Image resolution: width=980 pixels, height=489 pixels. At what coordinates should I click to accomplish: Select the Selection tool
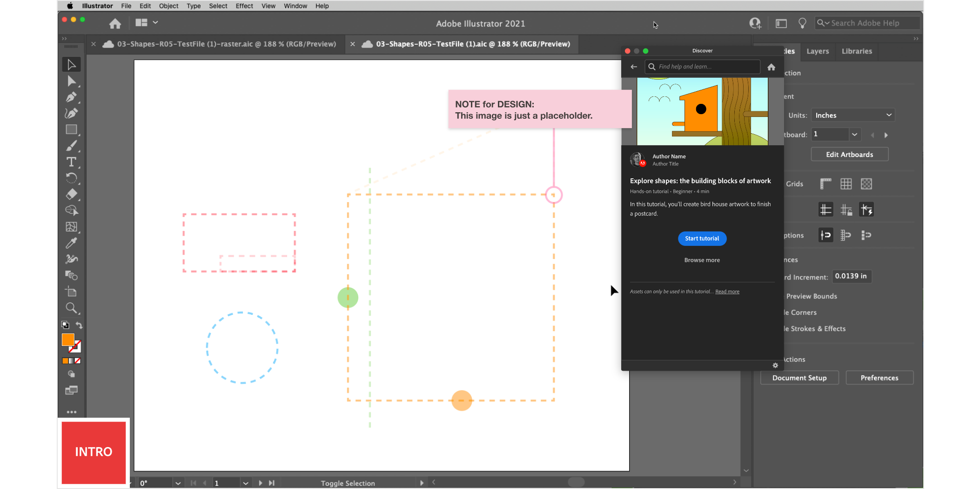(72, 64)
